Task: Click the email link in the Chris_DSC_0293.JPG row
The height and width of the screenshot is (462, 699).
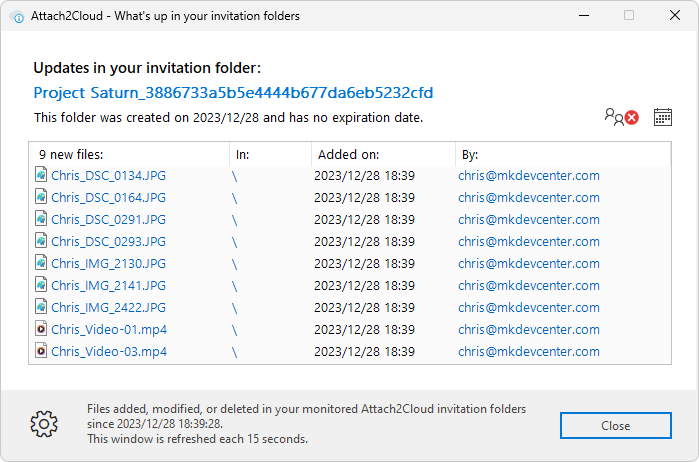Action: click(x=529, y=242)
